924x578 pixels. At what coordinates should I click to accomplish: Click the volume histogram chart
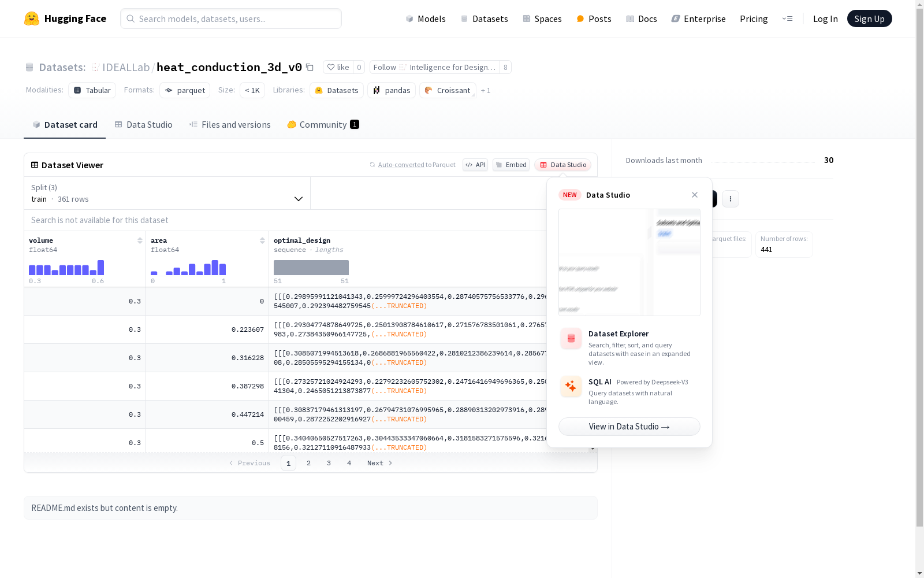coord(66,268)
